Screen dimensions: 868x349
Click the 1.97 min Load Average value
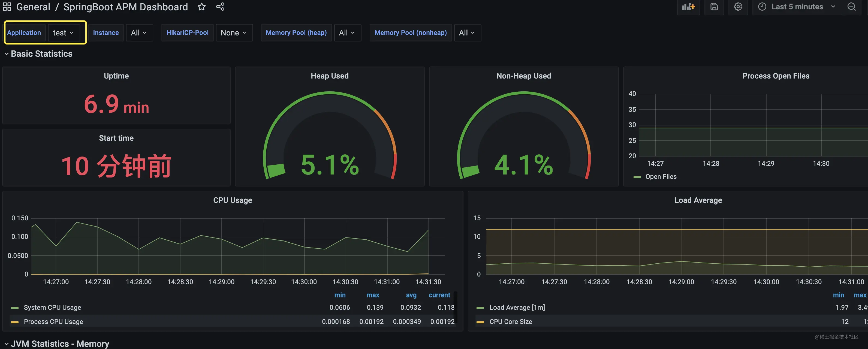(842, 308)
